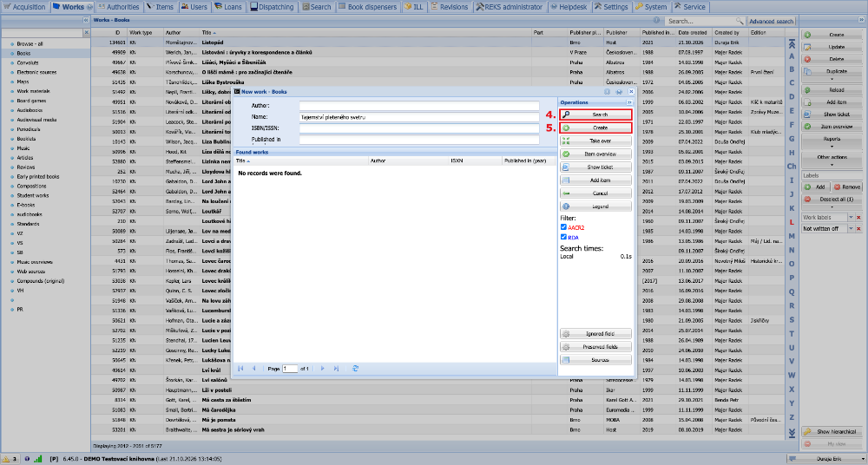Click the refresh icon in dialog pager
Viewport: 868px width, 465px height.
point(355,368)
